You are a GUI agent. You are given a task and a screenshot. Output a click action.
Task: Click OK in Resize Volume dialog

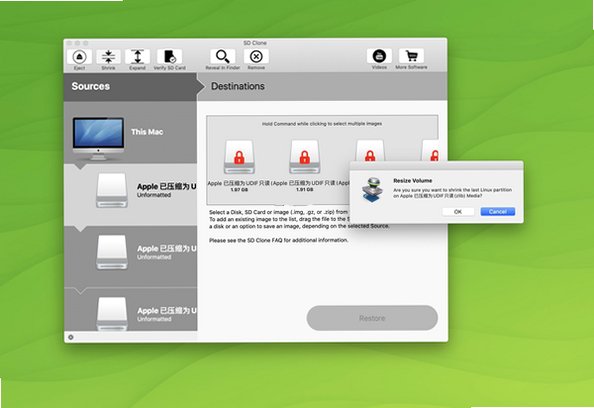click(x=458, y=212)
